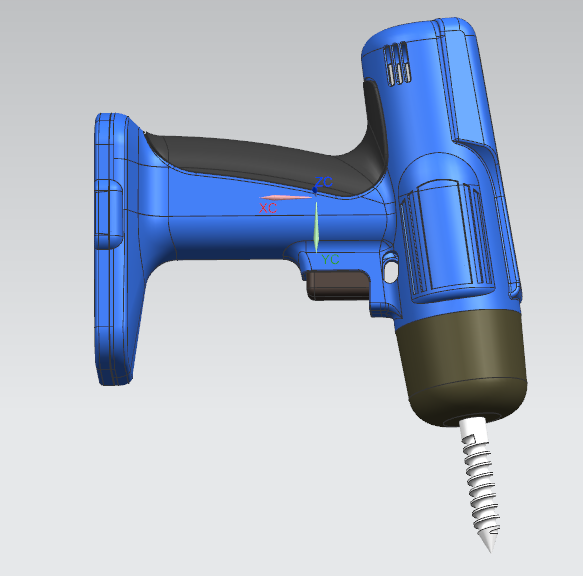
Task: Pick the white round direction switch hole
Action: click(x=390, y=271)
